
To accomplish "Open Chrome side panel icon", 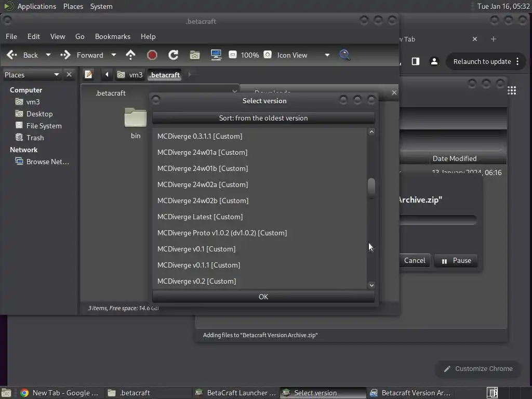I will tap(416, 61).
